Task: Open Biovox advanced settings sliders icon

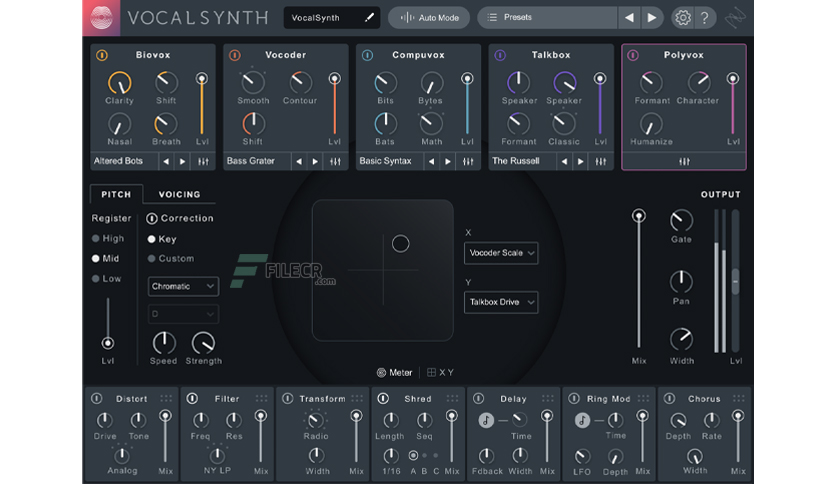Action: click(203, 161)
